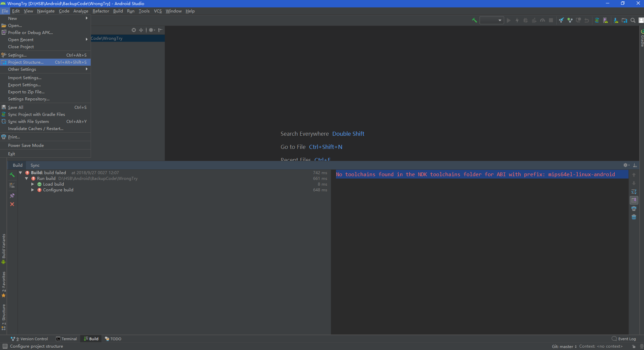This screenshot has height=350, width=644.
Task: Collapse the Build: build failed node
Action: coord(21,173)
